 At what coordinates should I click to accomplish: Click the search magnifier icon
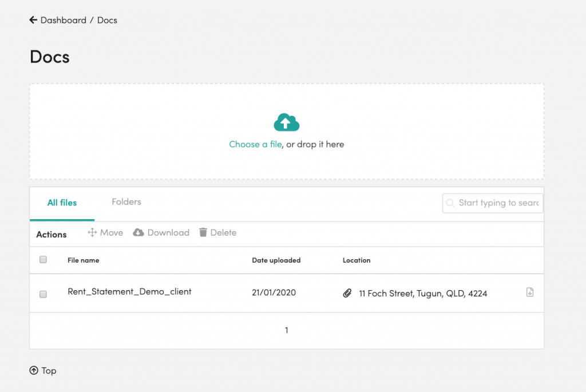451,203
